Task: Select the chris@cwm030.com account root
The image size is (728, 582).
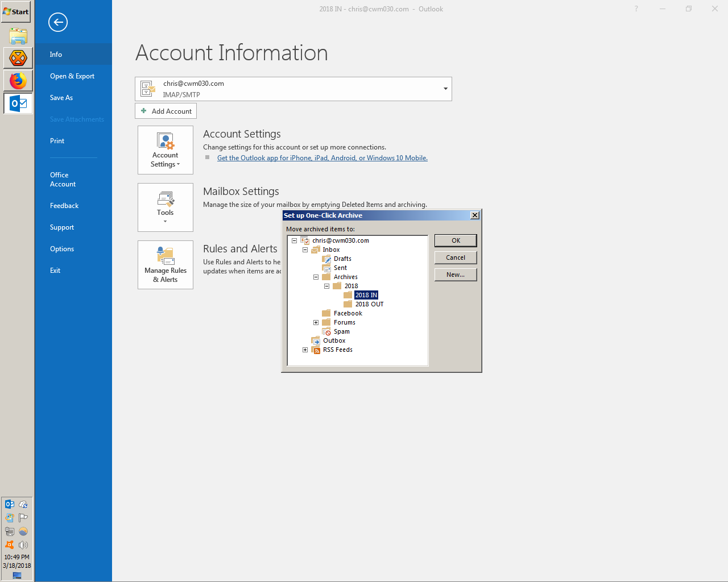Action: pos(340,240)
